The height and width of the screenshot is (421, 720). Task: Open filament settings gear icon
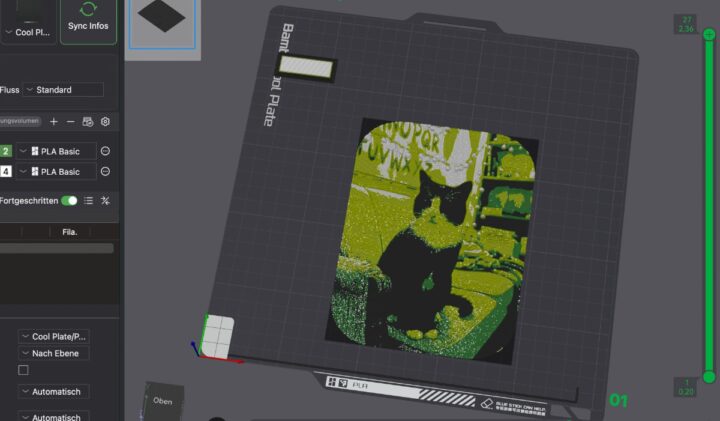[105, 121]
